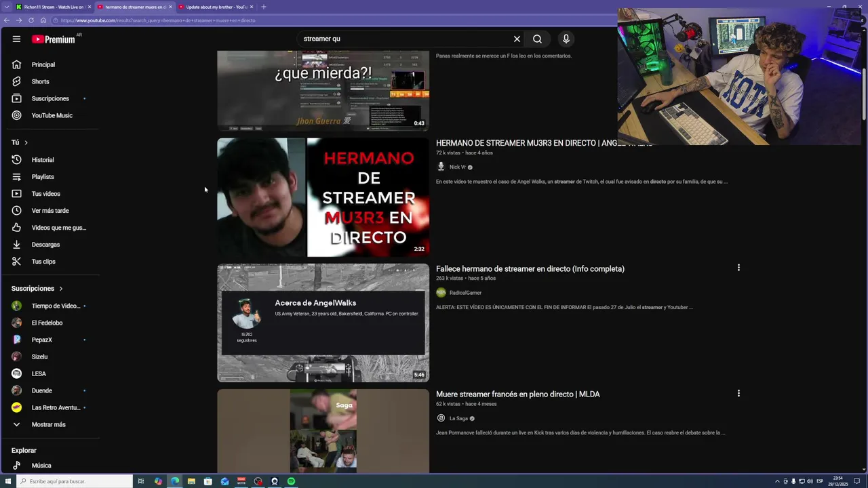This screenshot has width=868, height=488.
Task: Expand the Tú section chevron
Action: click(x=26, y=142)
